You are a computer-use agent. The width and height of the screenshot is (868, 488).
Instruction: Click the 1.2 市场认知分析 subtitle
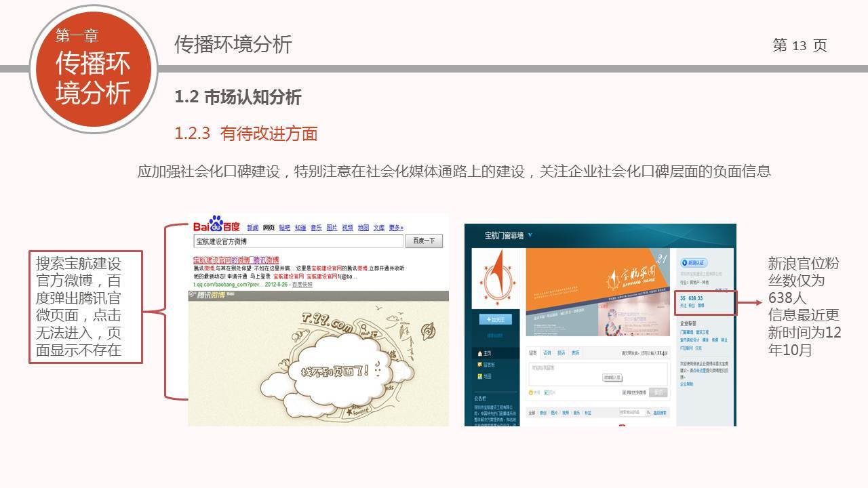[x=238, y=97]
